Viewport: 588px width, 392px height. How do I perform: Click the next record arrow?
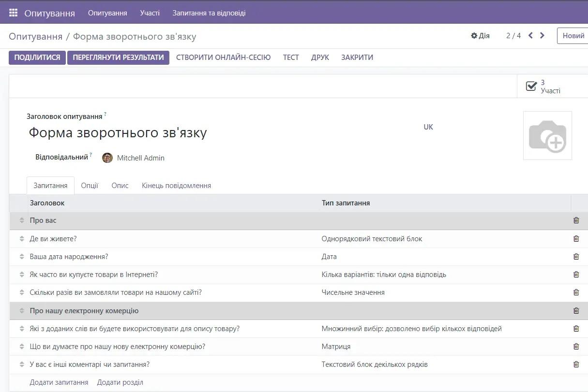coord(542,35)
